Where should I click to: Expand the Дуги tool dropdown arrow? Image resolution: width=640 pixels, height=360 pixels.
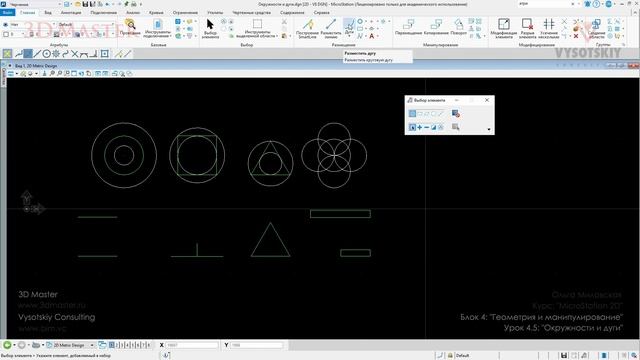pyautogui.click(x=349, y=36)
